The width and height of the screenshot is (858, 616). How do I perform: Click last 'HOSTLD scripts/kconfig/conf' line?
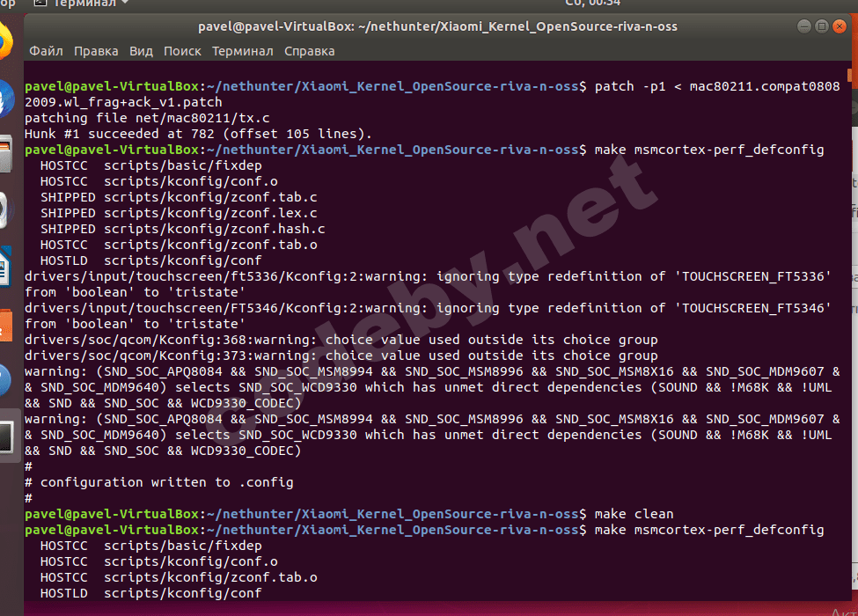pos(151,594)
